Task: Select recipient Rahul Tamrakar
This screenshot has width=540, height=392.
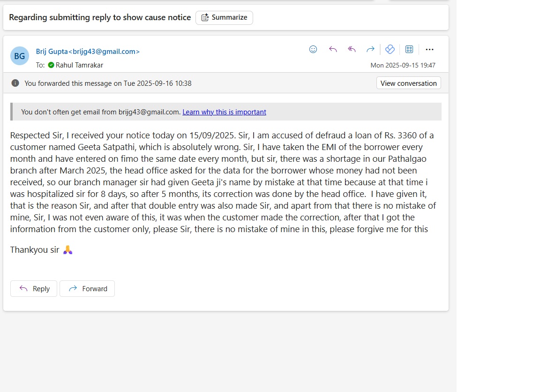Action: click(79, 65)
